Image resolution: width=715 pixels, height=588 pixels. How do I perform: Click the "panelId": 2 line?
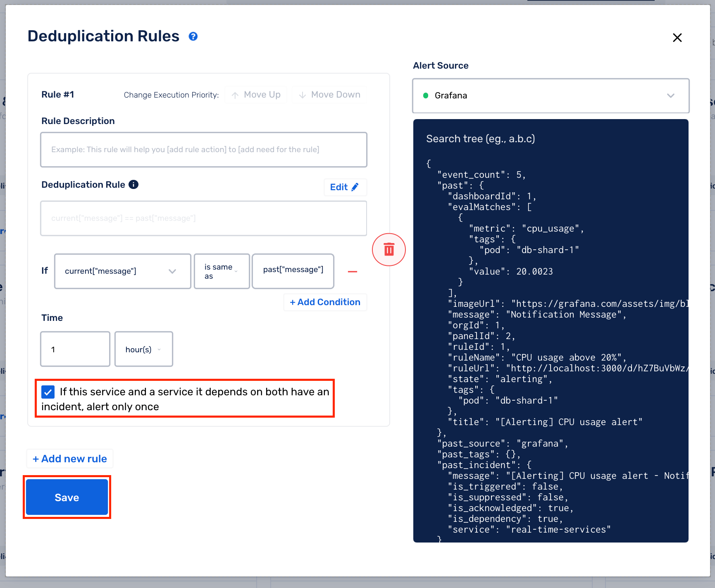pos(481,336)
